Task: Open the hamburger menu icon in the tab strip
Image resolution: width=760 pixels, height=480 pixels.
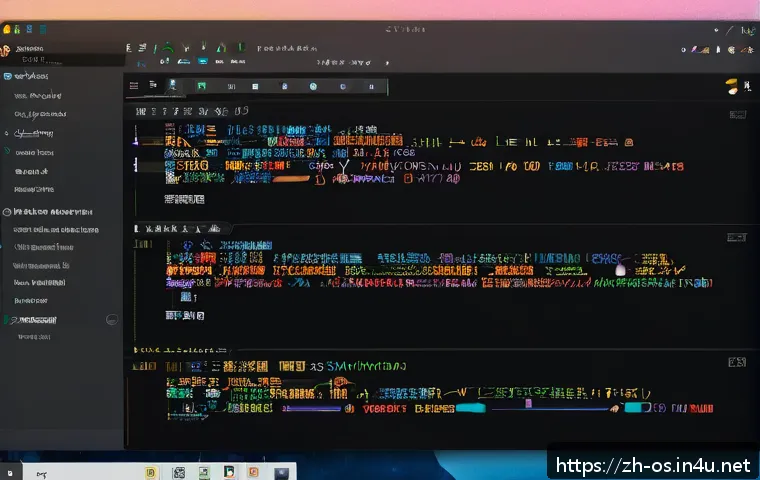Action: coord(134,86)
